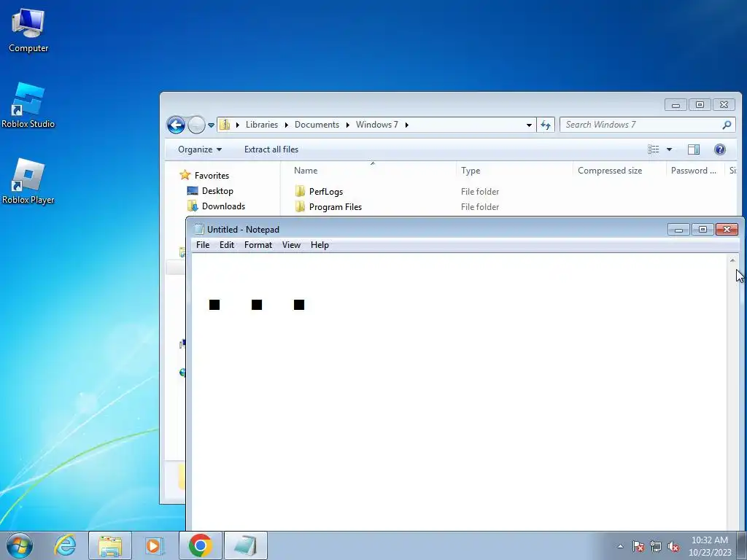Open the recent pages dropdown arrow
Screen dimensions: 747x560
pos(211,125)
